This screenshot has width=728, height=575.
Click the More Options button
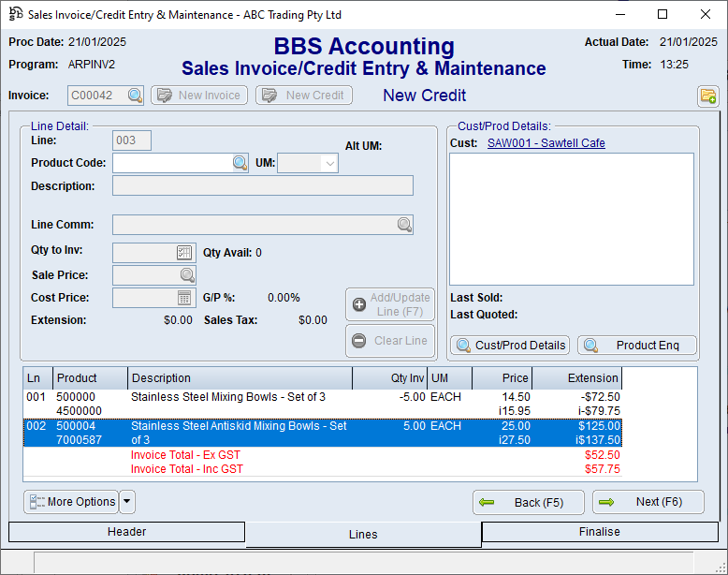click(71, 502)
